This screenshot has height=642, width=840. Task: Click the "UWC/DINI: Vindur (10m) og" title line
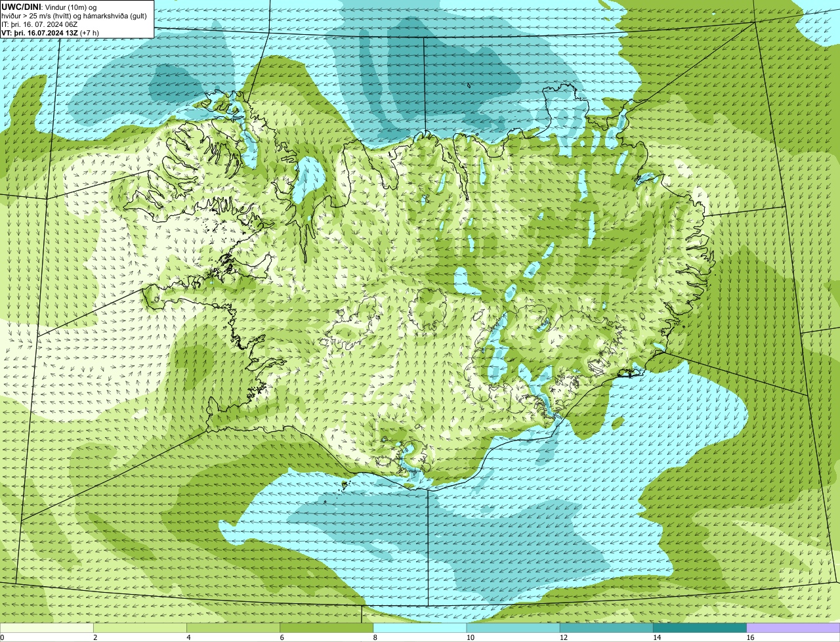pyautogui.click(x=49, y=7)
